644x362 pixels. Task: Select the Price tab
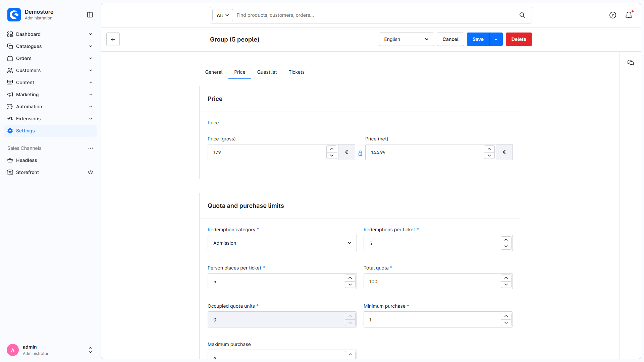pos(240,72)
